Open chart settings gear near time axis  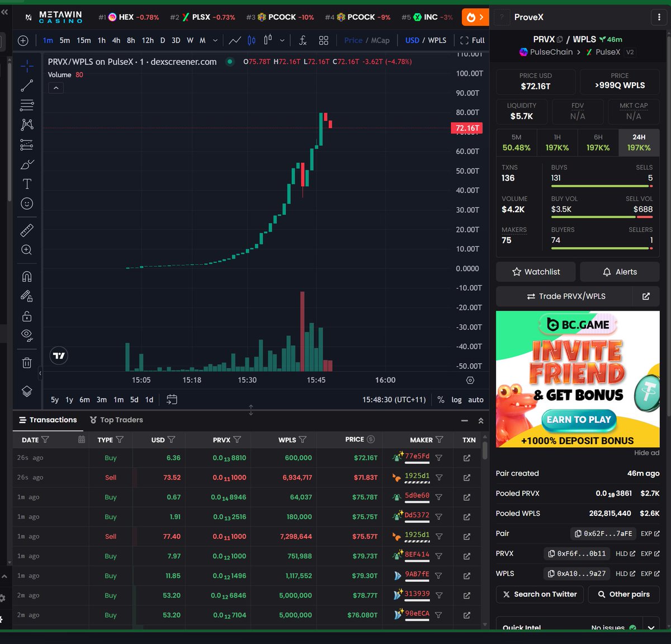(x=470, y=380)
